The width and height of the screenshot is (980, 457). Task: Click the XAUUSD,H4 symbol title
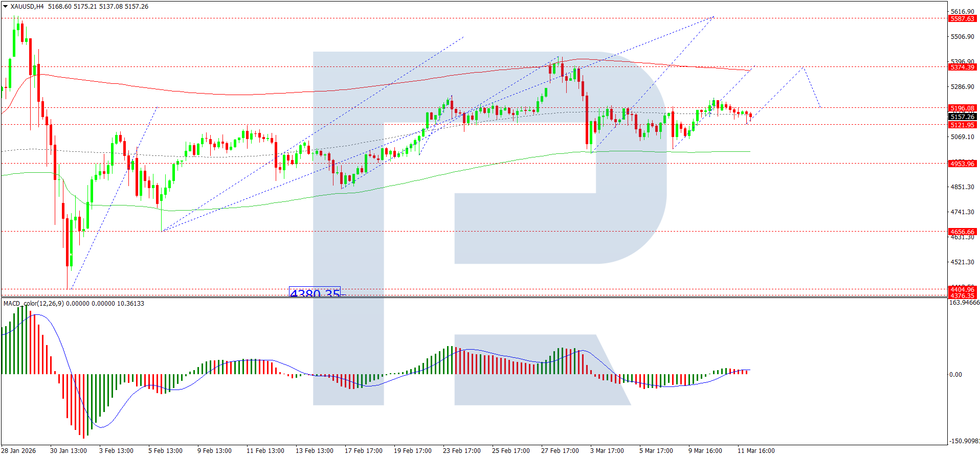27,7
